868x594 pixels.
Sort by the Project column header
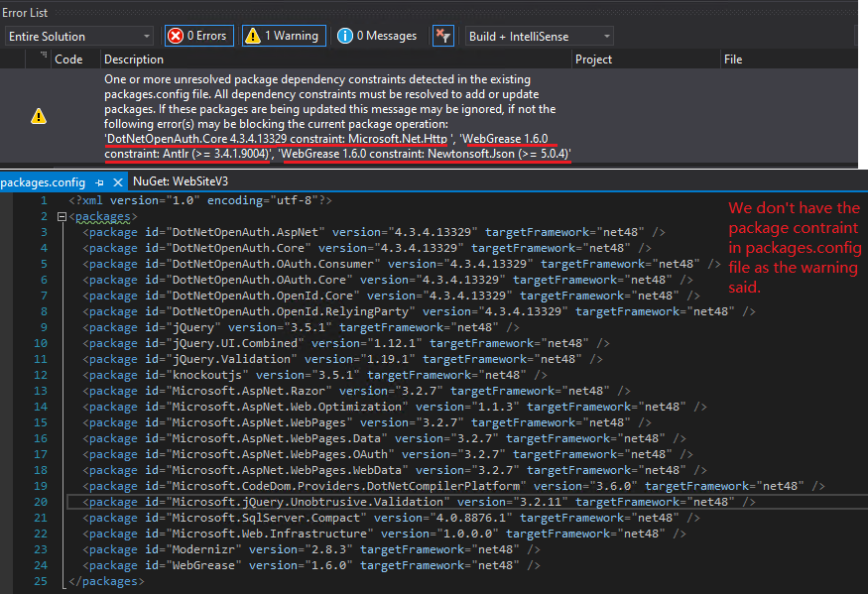[x=593, y=59]
